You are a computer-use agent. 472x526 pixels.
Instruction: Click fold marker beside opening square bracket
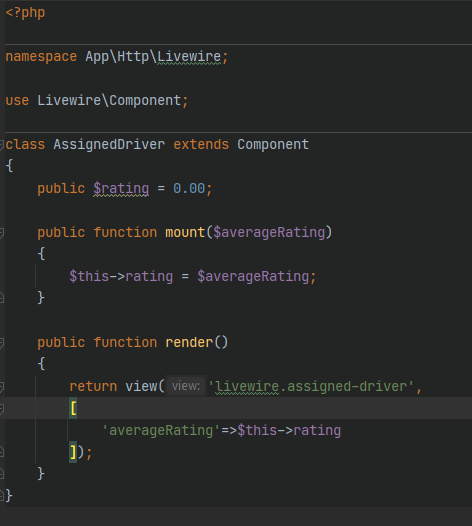pyautogui.click(x=1, y=409)
